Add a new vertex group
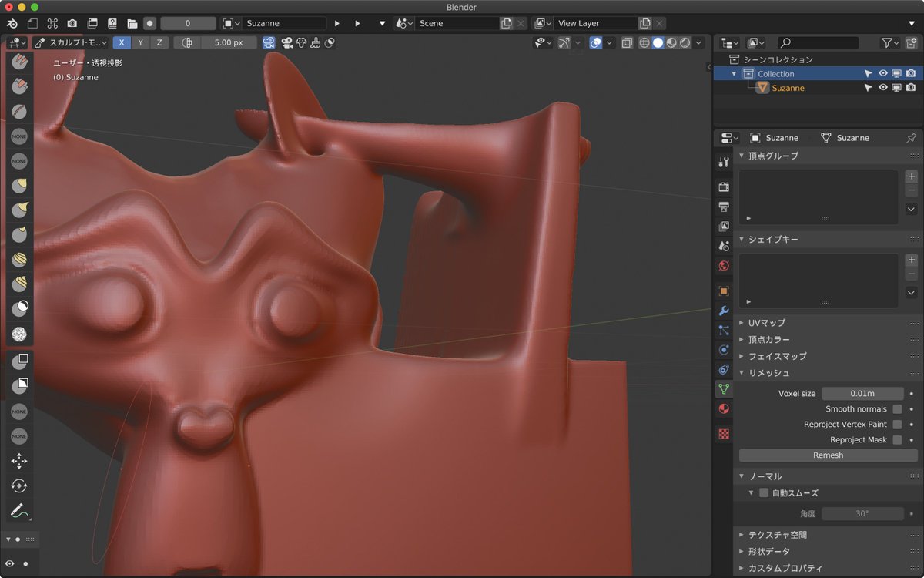Screen dimensions: 924x578 click(911, 176)
